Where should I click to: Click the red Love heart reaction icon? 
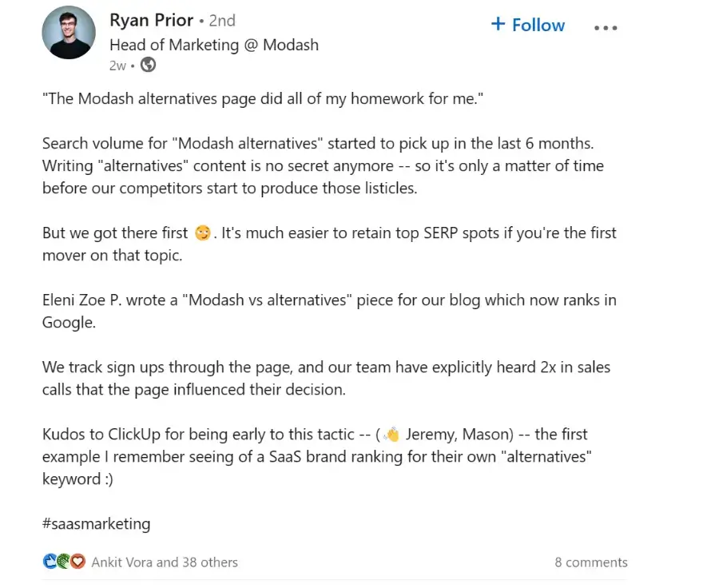(x=76, y=561)
